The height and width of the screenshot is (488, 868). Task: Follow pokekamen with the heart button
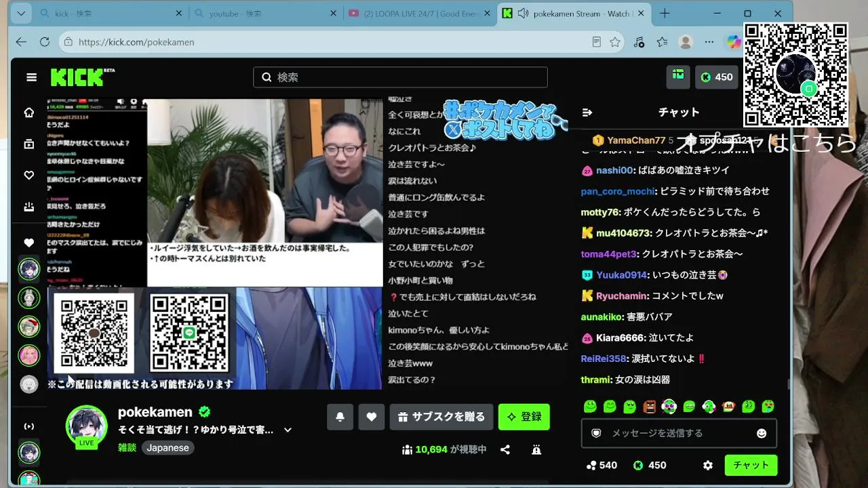coord(372,417)
